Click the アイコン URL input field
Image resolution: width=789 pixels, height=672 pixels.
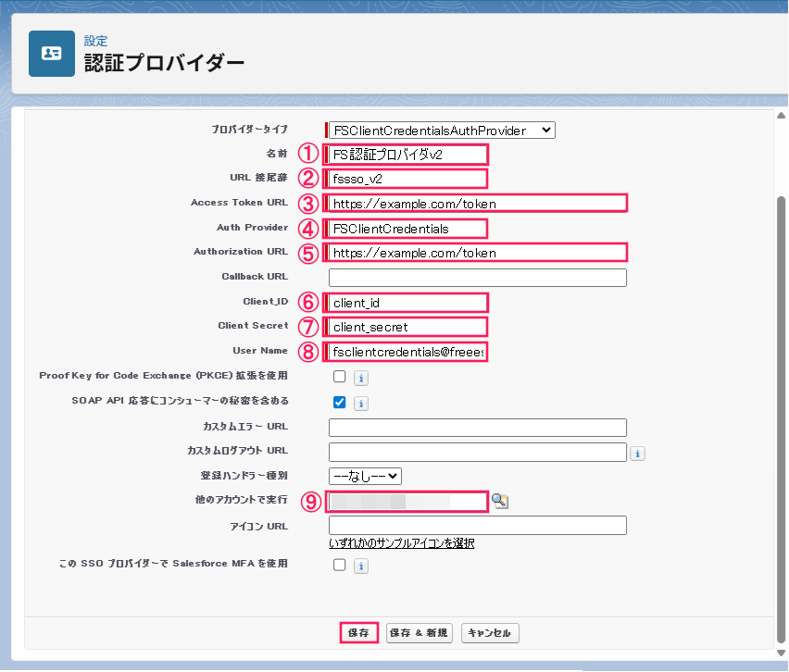[478, 525]
